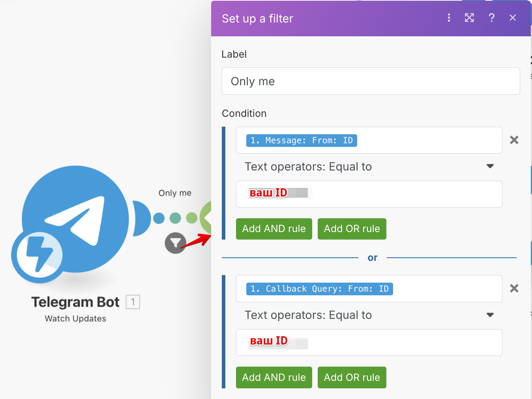Image resolution: width=532 pixels, height=399 pixels.
Task: Click Add OR rule in second condition
Action: pyautogui.click(x=352, y=377)
